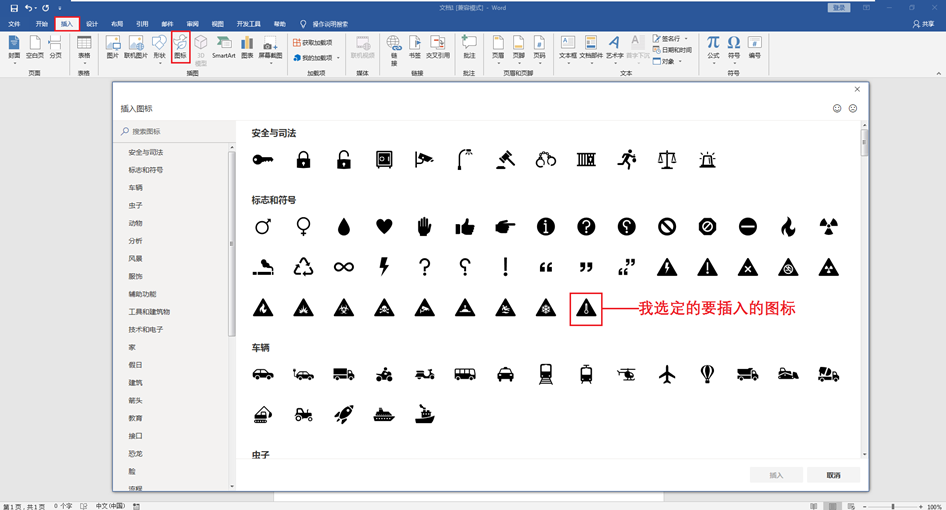The height and width of the screenshot is (510, 946).
Task: Click the 取消 button
Action: coord(833,475)
